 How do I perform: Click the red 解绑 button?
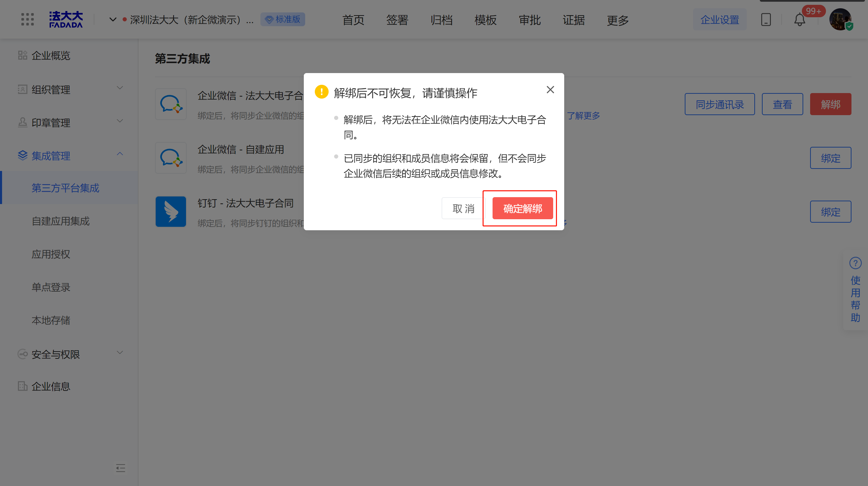(x=831, y=104)
